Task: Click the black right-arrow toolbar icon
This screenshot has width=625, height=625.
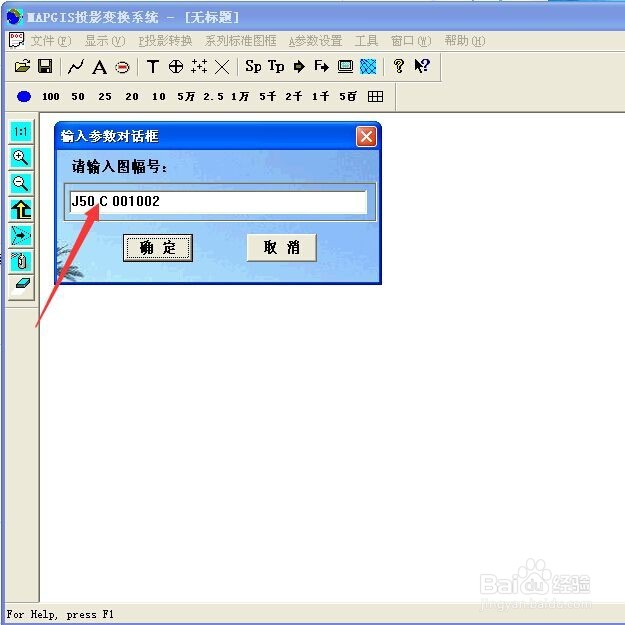Action: click(299, 67)
